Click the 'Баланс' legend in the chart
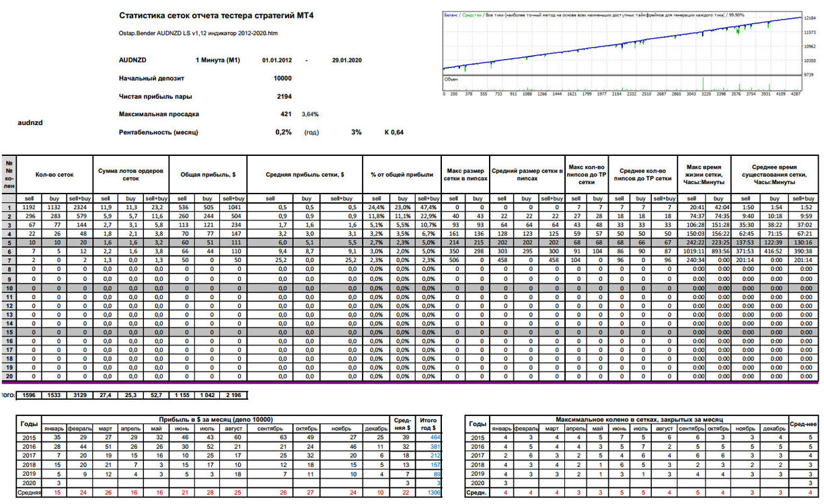The image size is (824, 504). click(450, 14)
